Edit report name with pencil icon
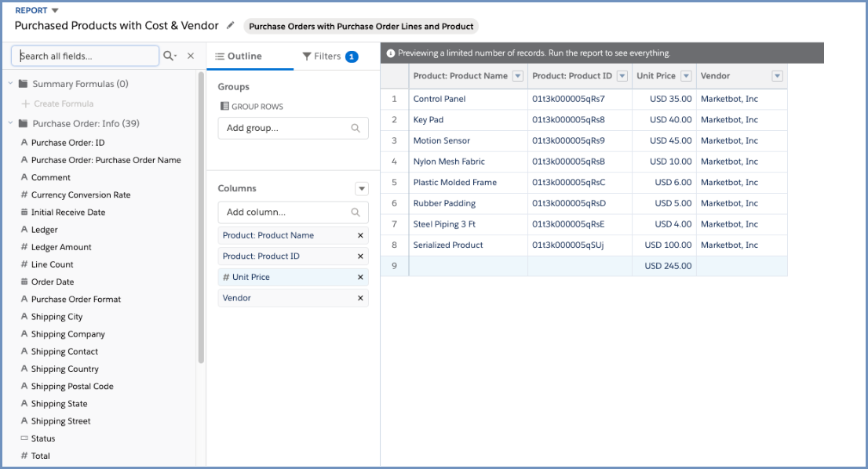The image size is (868, 469). click(230, 25)
